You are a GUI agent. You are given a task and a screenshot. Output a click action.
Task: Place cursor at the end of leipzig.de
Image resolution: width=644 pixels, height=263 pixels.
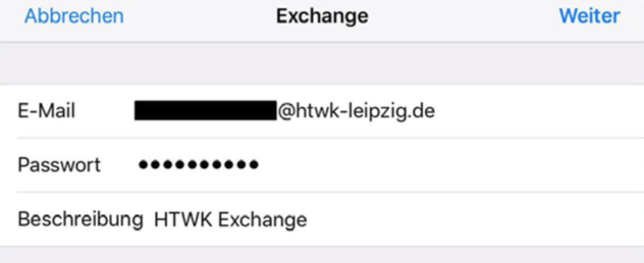(436, 111)
